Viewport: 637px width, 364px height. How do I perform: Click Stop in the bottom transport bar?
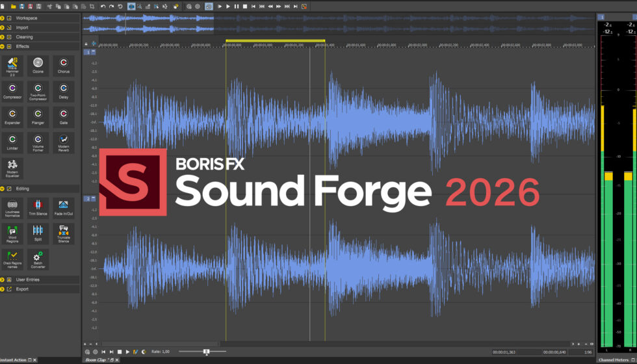click(x=120, y=352)
